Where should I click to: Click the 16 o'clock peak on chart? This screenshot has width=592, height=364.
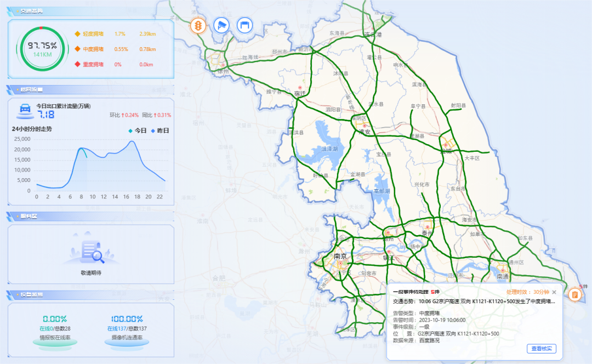(x=132, y=142)
